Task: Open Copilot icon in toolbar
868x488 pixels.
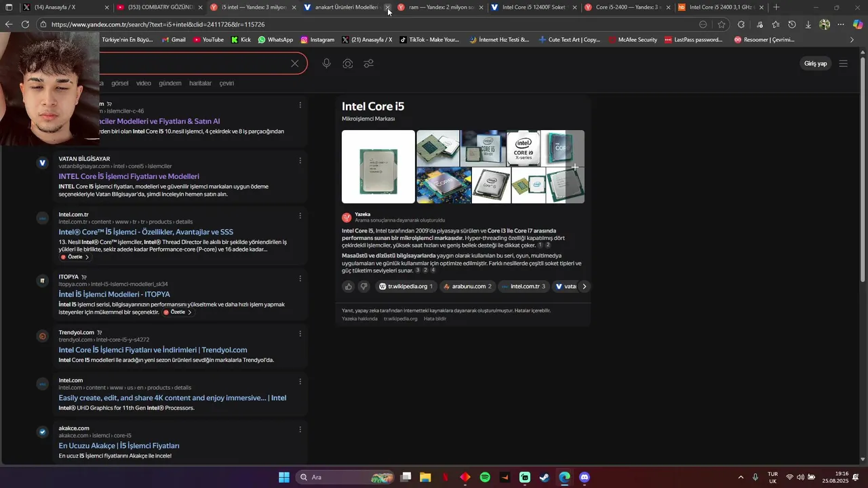Action: (858, 24)
